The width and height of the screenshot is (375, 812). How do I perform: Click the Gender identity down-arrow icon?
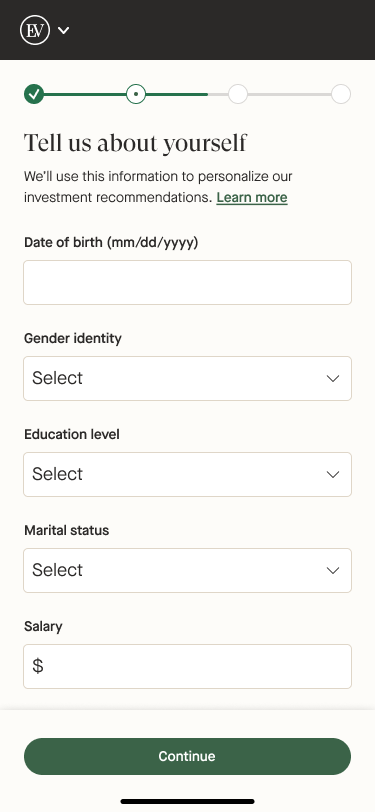[333, 379]
